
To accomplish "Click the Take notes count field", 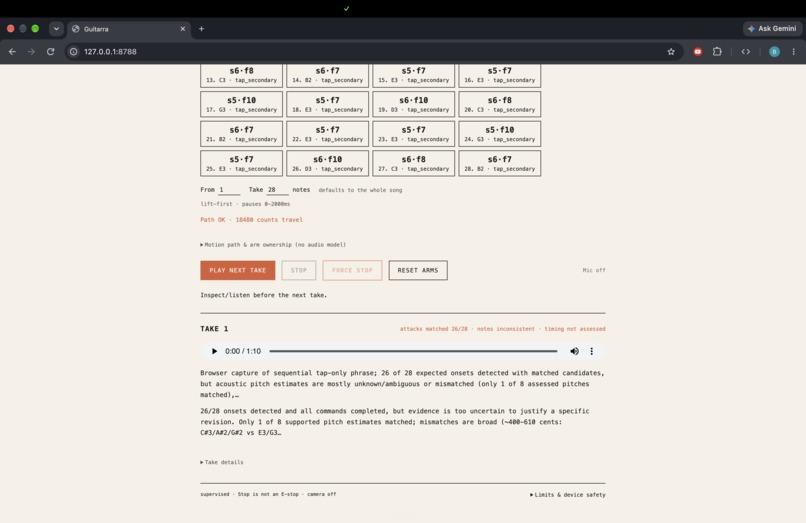I will click(277, 190).
